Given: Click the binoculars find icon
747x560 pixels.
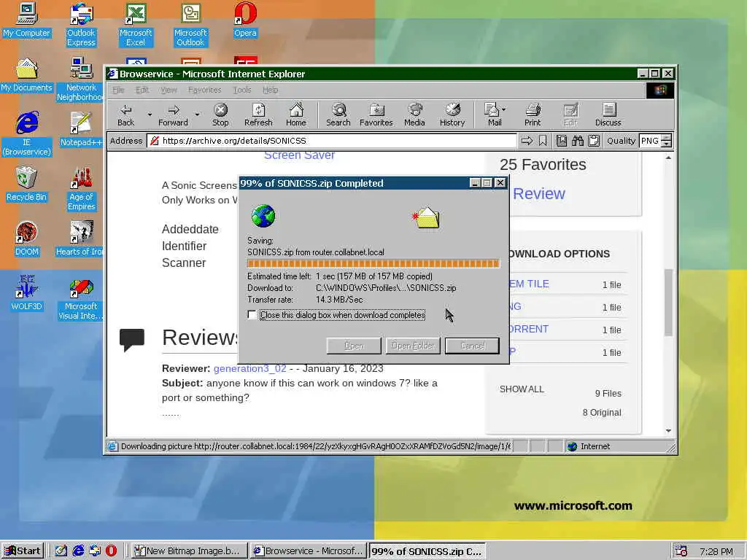Looking at the screenshot, I should click(578, 141).
